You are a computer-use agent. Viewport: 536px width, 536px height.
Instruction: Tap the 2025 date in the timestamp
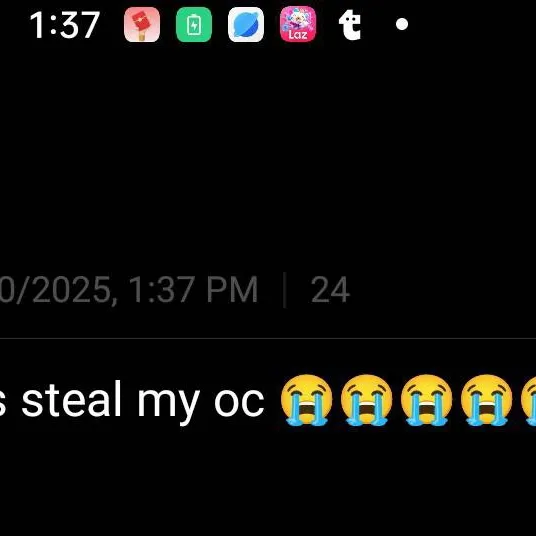pyautogui.click(x=70, y=290)
